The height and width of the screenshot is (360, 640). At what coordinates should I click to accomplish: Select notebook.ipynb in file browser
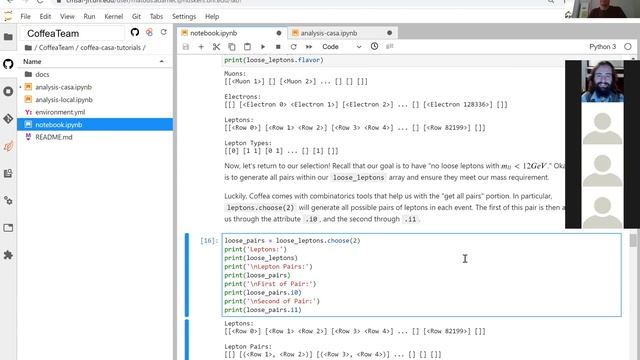coord(95,124)
